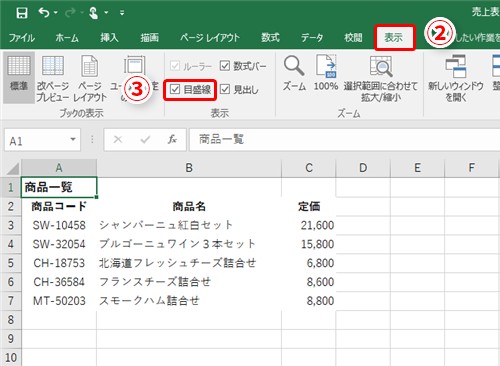Image resolution: width=500 pixels, height=366 pixels.
Task: Switch to the データ tab
Action: (x=312, y=38)
